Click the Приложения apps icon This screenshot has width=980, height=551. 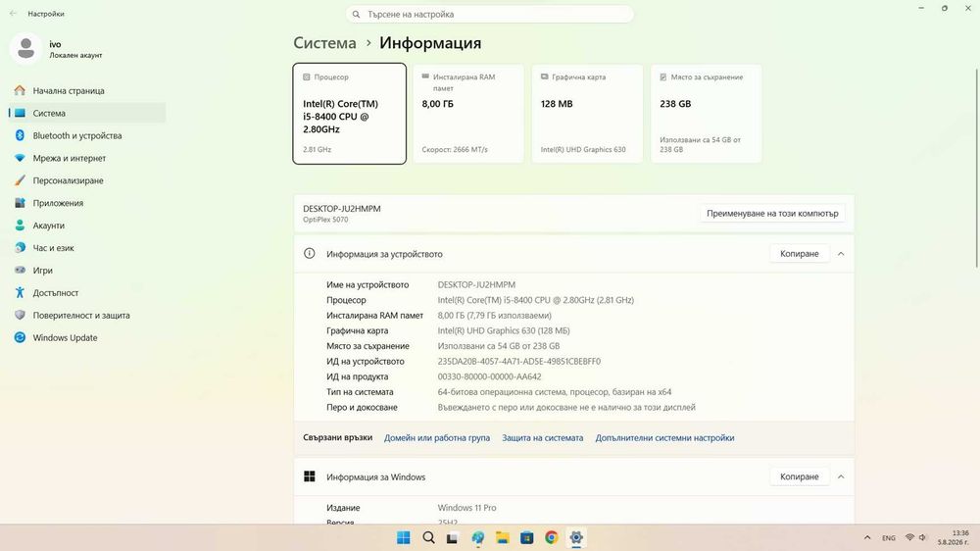20,203
